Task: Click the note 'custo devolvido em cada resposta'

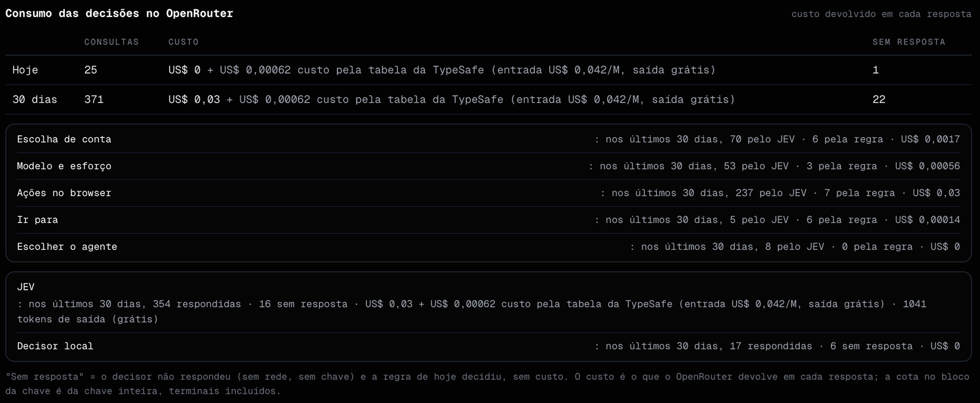Action: point(881,14)
